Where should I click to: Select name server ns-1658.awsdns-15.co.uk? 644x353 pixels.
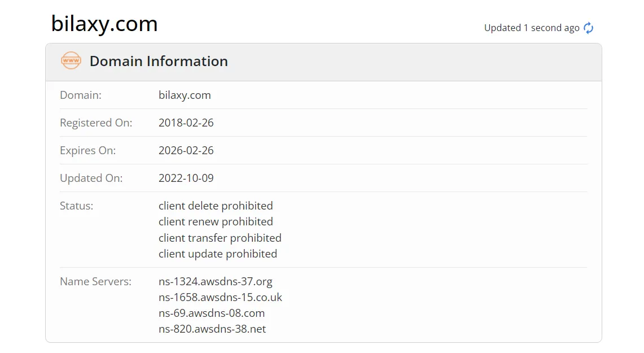click(220, 297)
